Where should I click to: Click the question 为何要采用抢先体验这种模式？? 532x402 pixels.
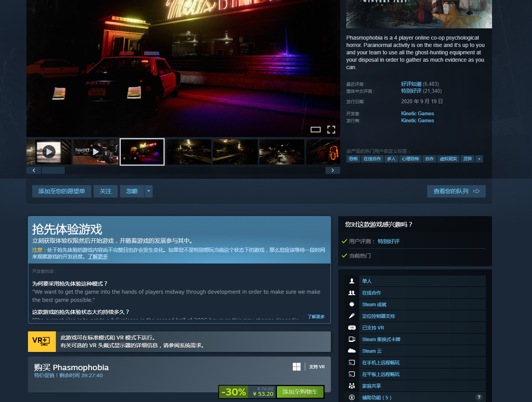(x=70, y=284)
